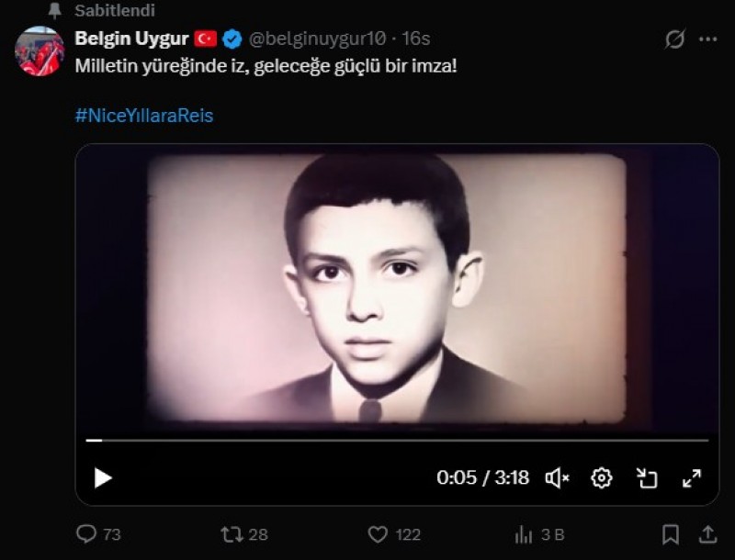Screen dimensions: 735x560
Task: Like the tweet with heart icon
Action: (x=378, y=533)
